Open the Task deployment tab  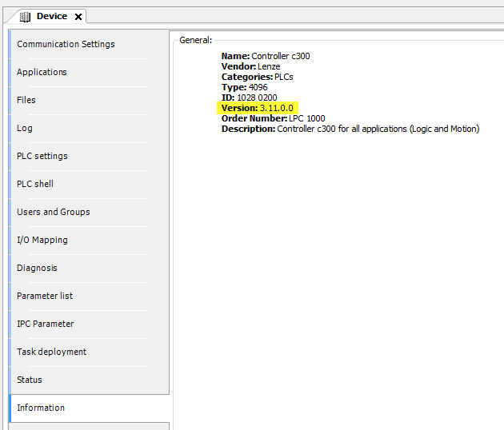click(x=51, y=352)
